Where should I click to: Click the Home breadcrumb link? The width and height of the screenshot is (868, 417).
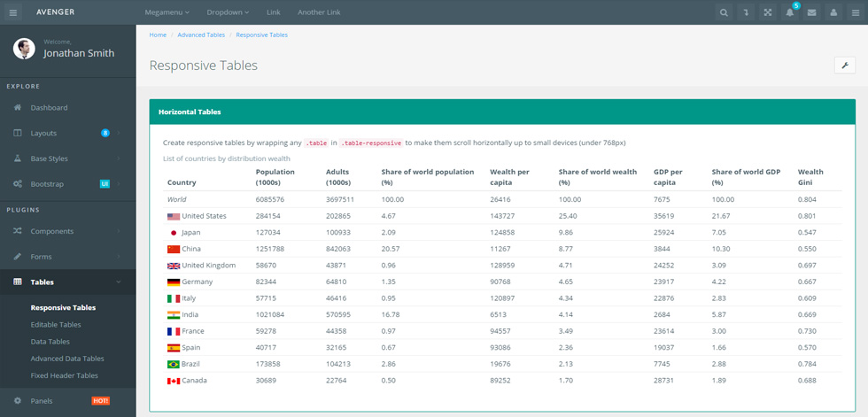point(158,35)
